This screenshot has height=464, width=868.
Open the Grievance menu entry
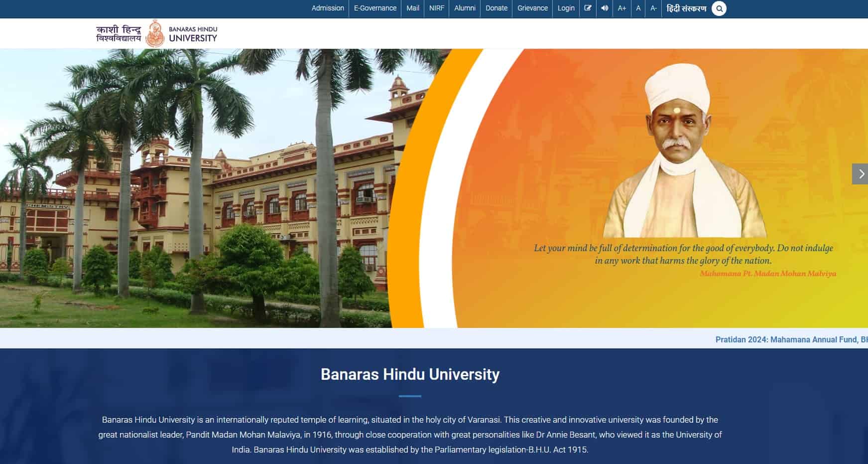coord(532,8)
